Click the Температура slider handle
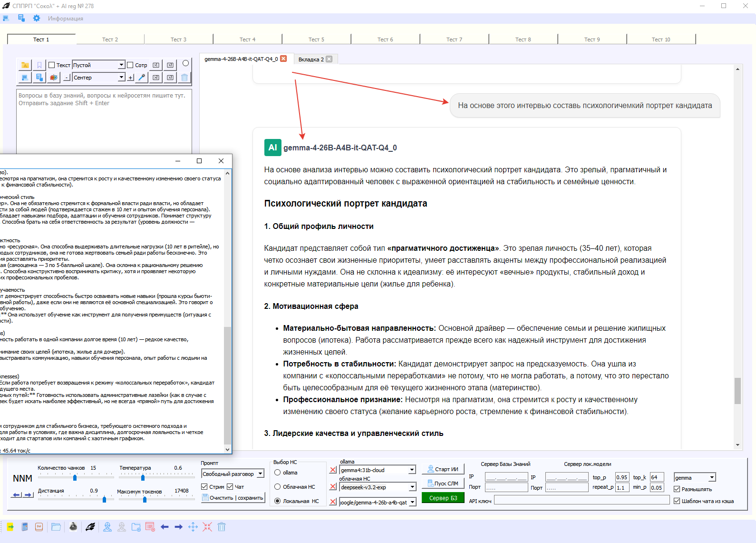The width and height of the screenshot is (756, 543). (x=143, y=477)
